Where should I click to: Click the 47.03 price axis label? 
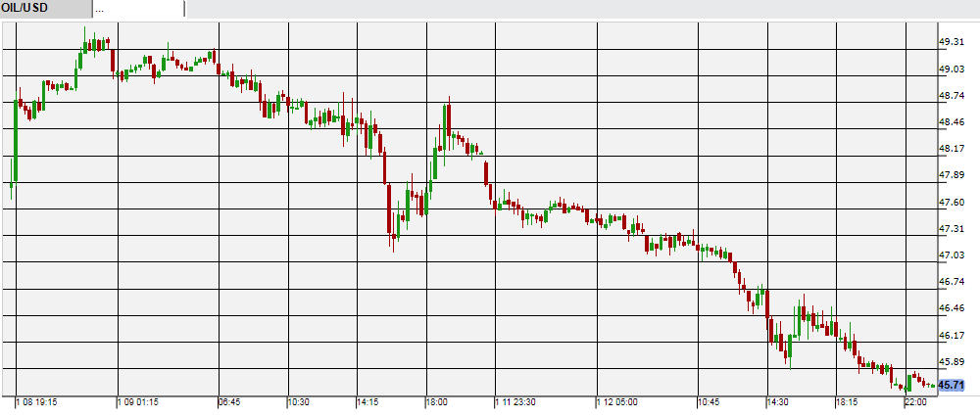tap(952, 255)
